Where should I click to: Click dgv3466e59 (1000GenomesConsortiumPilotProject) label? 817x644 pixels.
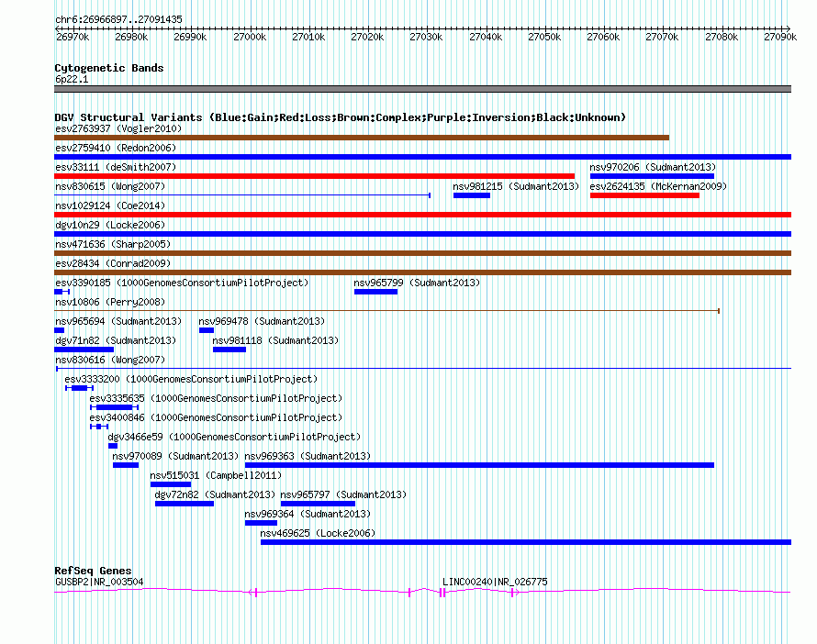(234, 437)
